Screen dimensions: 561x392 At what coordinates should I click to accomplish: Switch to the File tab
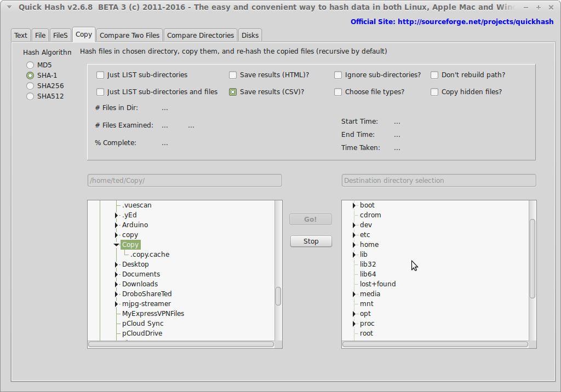40,36
